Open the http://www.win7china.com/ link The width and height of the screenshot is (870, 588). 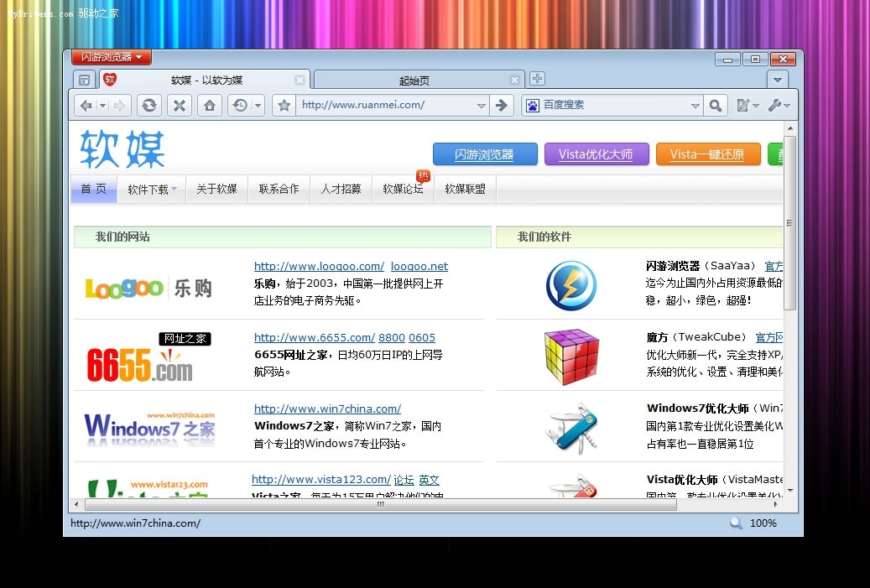(x=327, y=408)
